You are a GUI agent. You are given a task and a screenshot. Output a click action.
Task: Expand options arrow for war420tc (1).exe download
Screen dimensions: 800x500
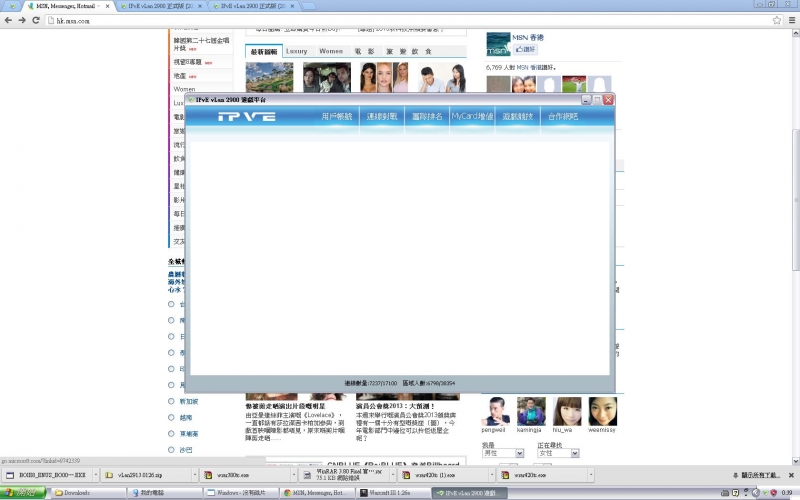[x=492, y=475]
